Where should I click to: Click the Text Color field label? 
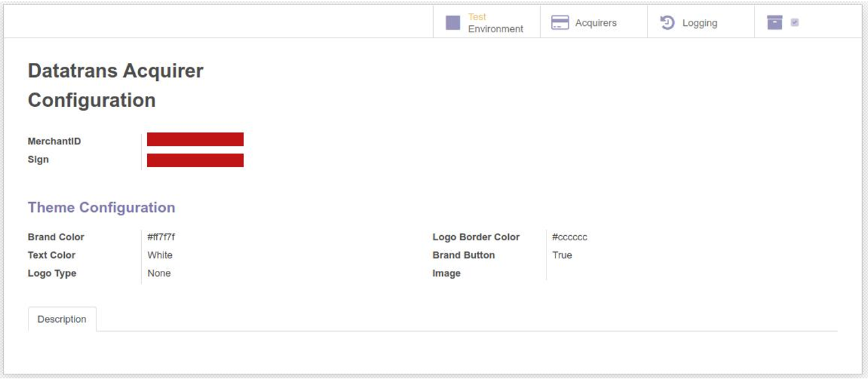[51, 255]
